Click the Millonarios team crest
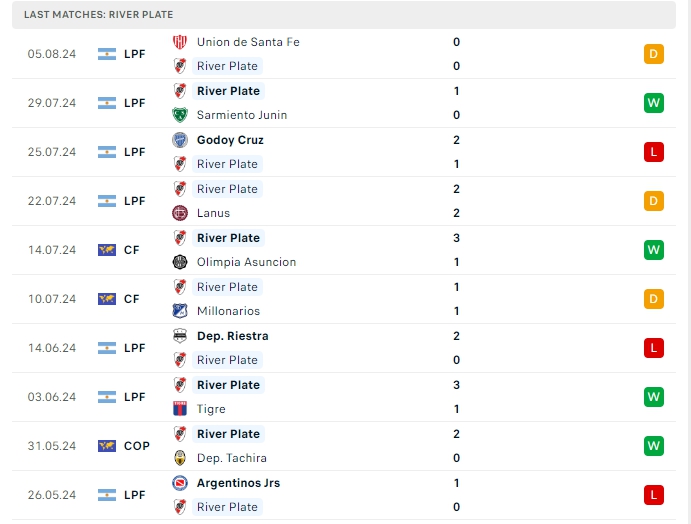 coord(180,311)
